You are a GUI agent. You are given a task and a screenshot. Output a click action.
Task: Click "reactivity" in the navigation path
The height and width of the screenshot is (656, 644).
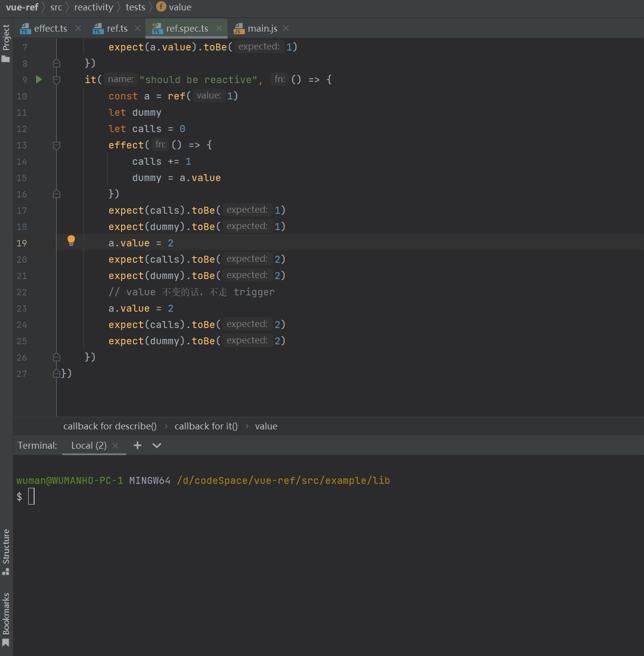(x=93, y=7)
